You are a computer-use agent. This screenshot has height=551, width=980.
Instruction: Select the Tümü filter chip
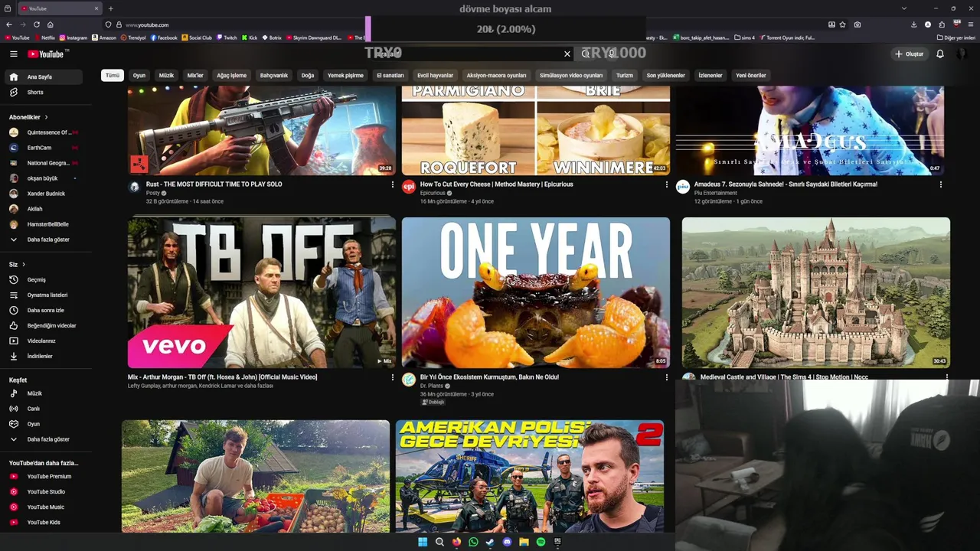pyautogui.click(x=113, y=75)
